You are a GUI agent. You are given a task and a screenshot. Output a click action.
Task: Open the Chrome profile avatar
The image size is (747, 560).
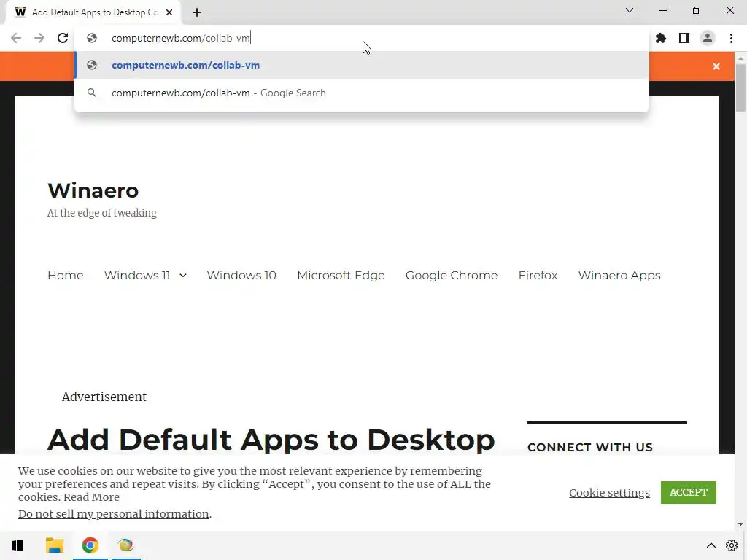[708, 38]
